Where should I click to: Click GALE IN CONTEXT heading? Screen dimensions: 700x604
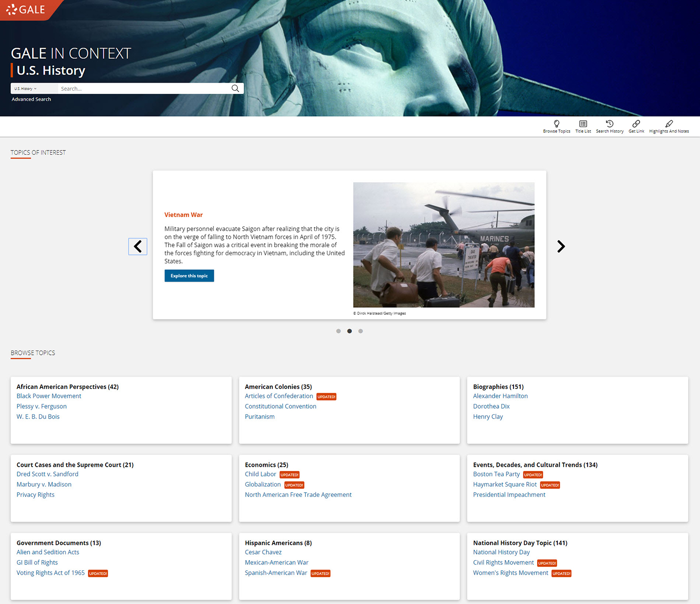click(x=71, y=53)
